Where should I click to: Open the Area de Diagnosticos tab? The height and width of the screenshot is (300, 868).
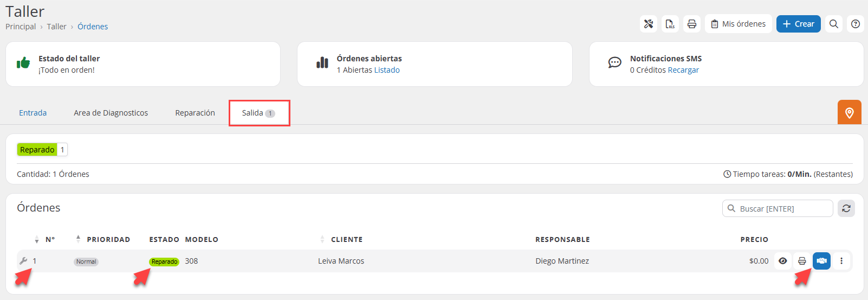pos(111,113)
